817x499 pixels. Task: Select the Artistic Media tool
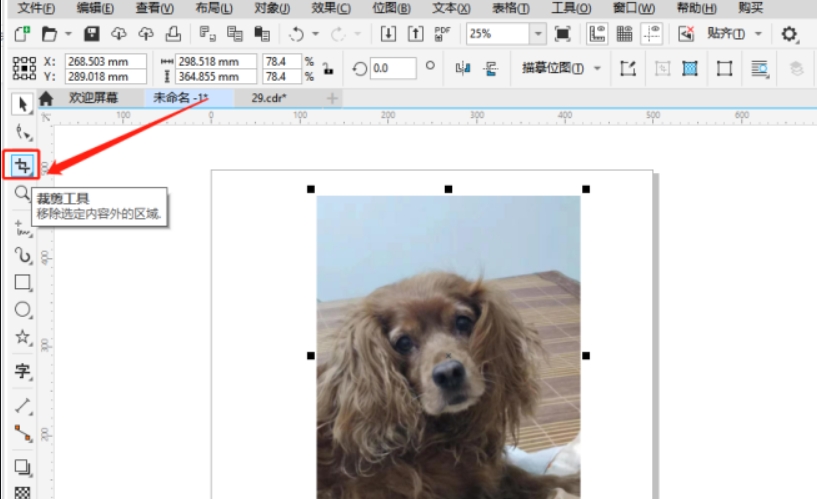coord(23,255)
